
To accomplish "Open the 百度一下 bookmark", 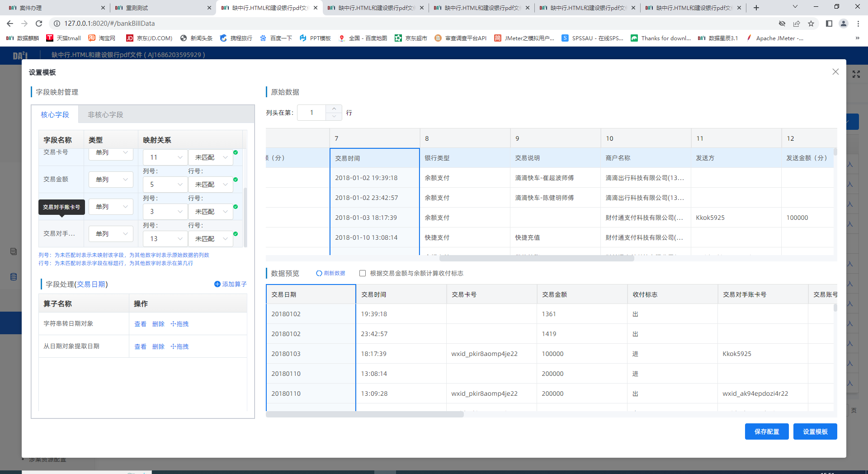I will point(276,38).
